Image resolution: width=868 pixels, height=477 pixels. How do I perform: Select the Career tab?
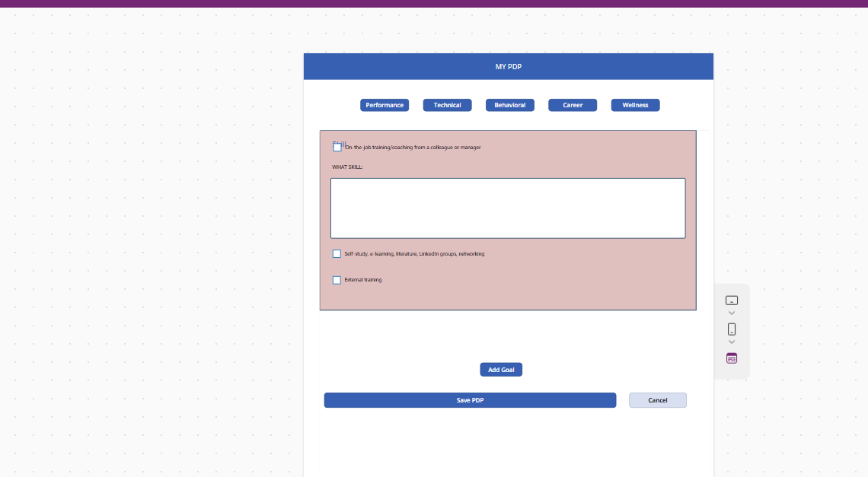[x=573, y=105]
